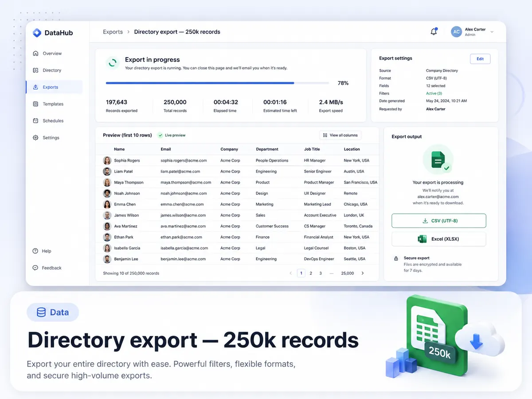The height and width of the screenshot is (399, 532).
Task: Click Ava Martinez's avatar photo
Action: pyautogui.click(x=107, y=226)
